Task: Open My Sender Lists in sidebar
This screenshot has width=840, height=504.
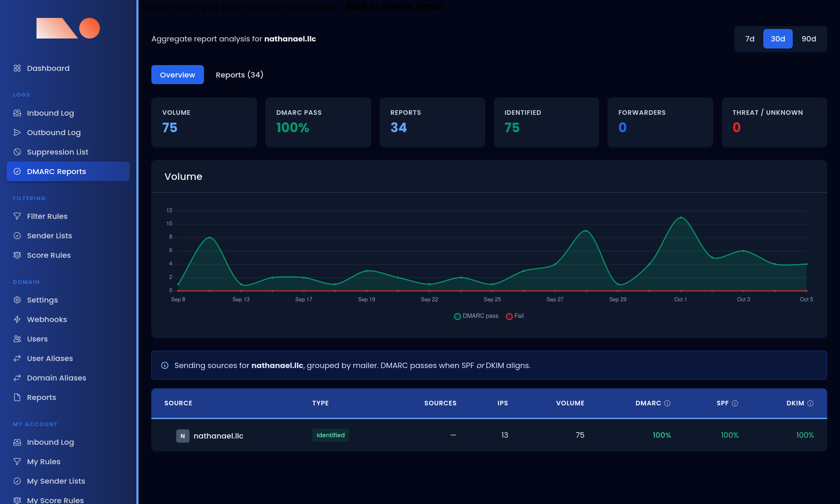Action: [68, 481]
